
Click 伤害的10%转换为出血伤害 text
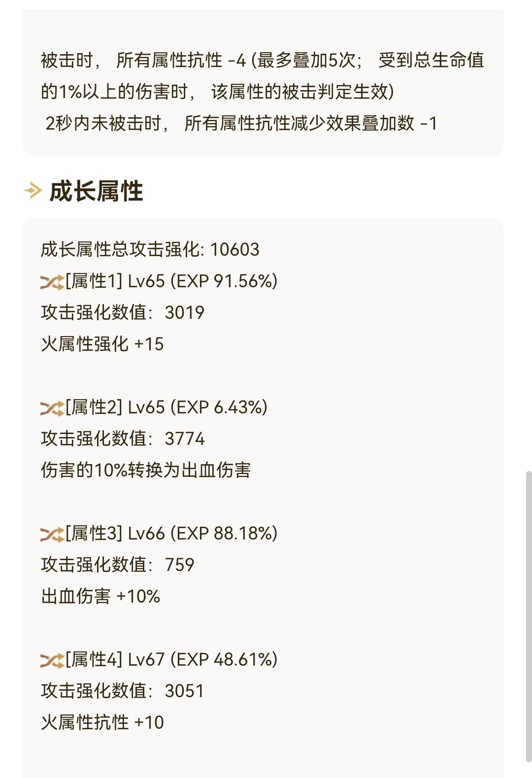click(146, 470)
